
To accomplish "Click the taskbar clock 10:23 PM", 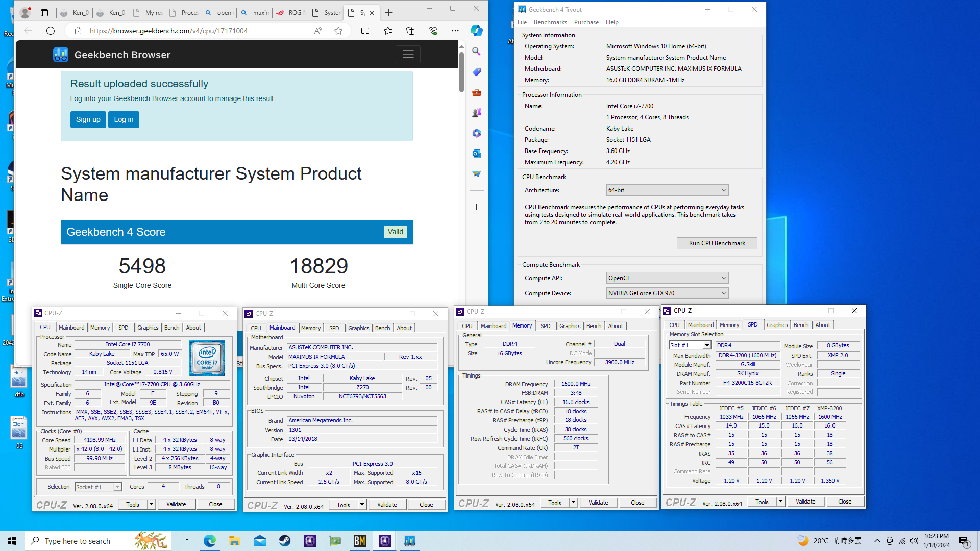I will coord(937,541).
